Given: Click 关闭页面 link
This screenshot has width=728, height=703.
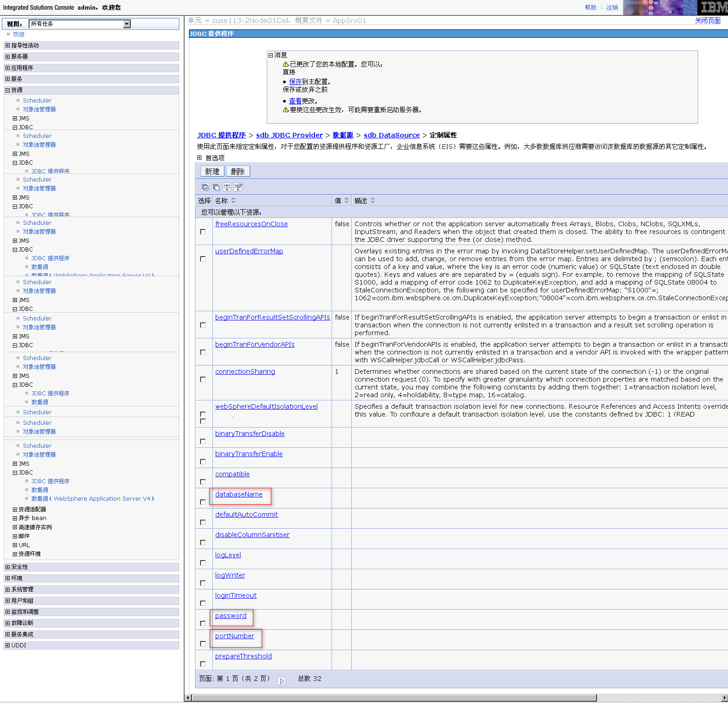Looking at the screenshot, I should point(707,21).
